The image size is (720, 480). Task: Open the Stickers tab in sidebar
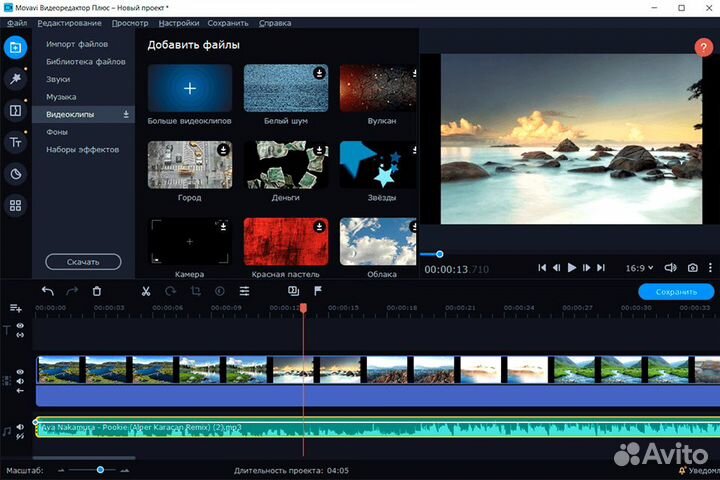coord(15,174)
